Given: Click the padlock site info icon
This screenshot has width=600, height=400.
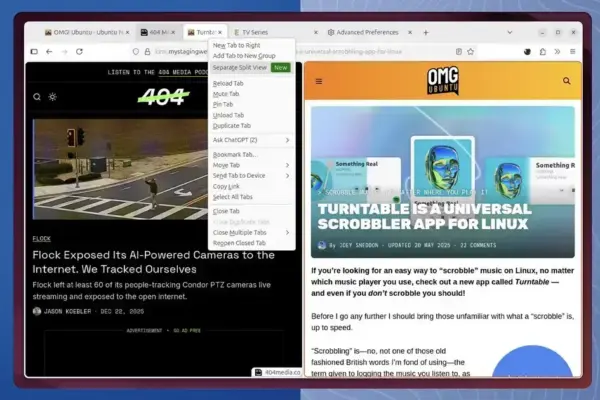Looking at the screenshot, I should [x=147, y=51].
